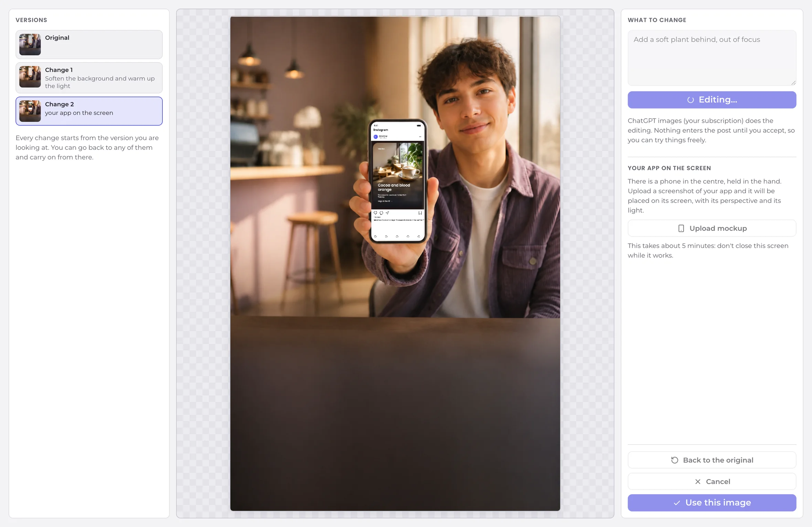Click the 'VERSIONS' heading

tap(31, 20)
